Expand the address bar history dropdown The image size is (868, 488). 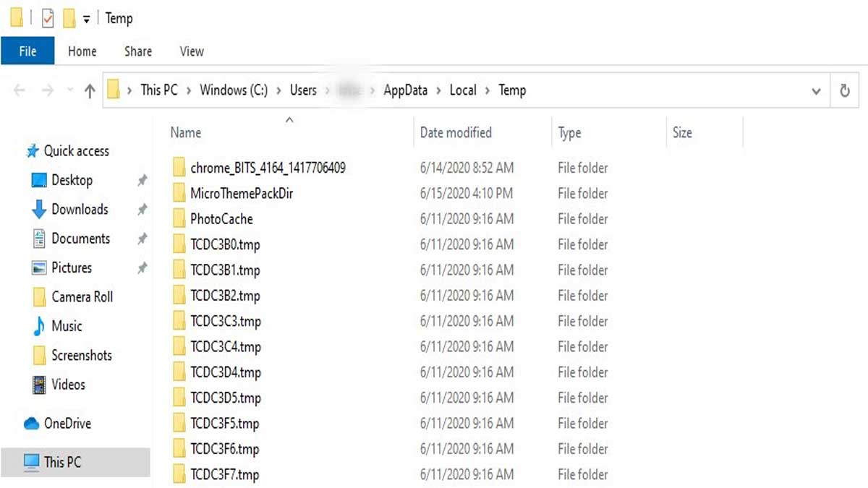point(816,91)
